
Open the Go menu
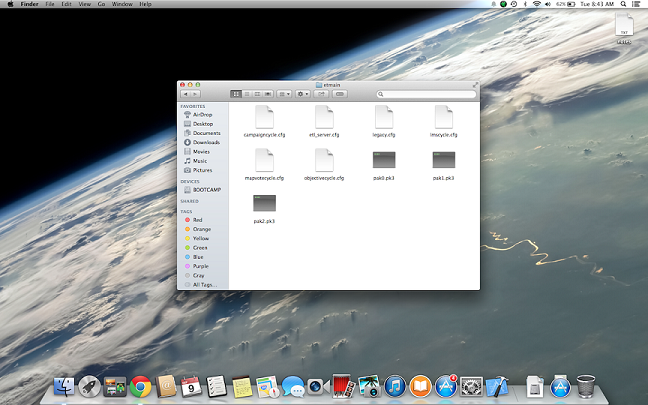pyautogui.click(x=101, y=4)
